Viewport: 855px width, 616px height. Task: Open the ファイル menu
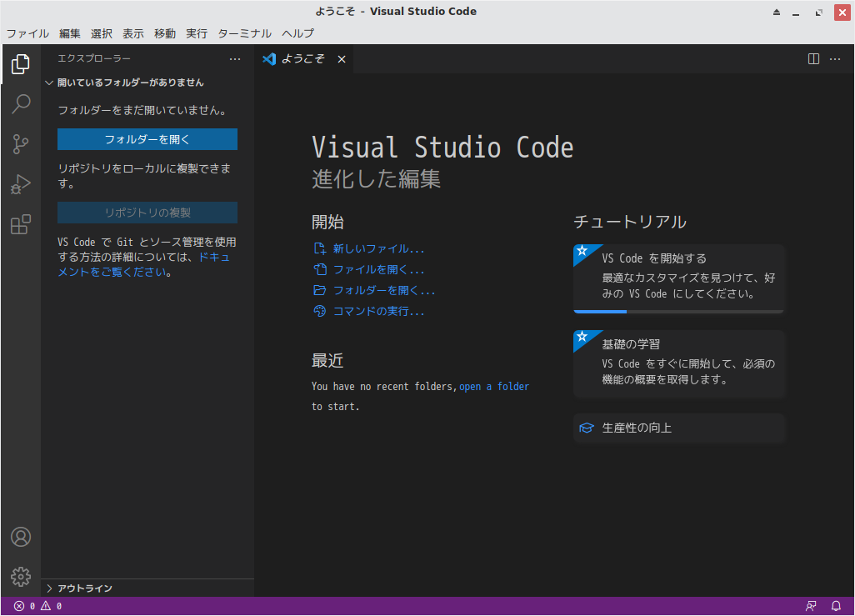coord(27,34)
